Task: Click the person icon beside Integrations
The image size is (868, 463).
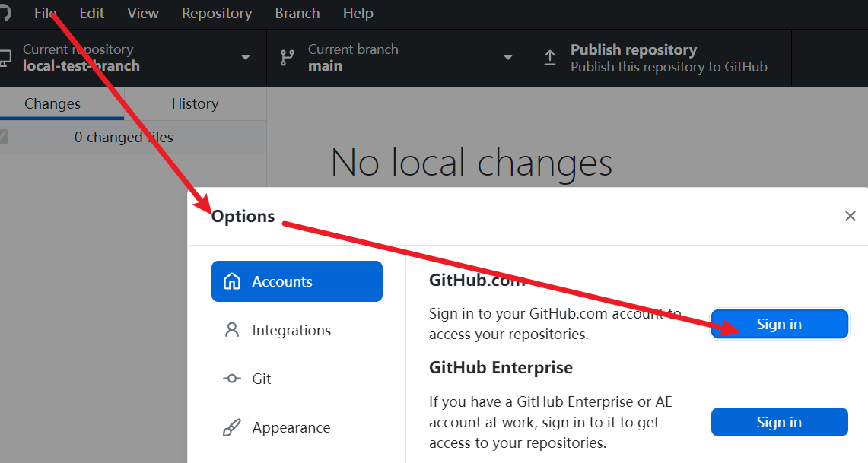Action: pos(232,330)
